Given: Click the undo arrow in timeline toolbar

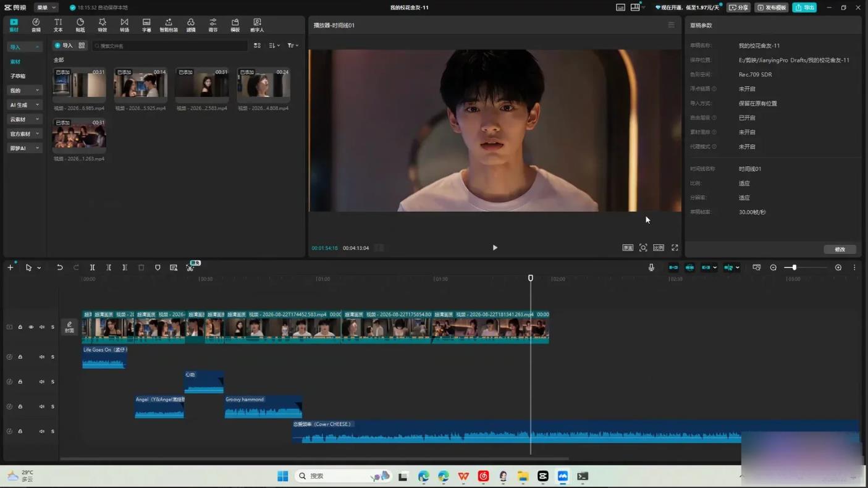Looking at the screenshot, I should (60, 267).
